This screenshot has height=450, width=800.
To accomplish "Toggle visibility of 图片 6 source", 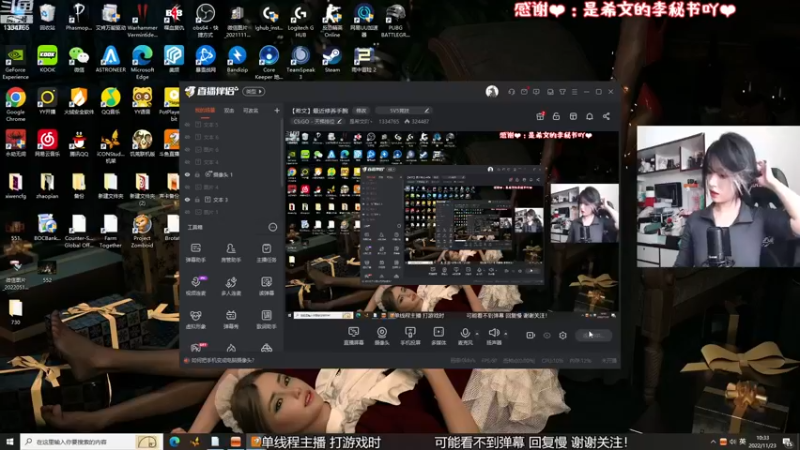I will click(187, 149).
